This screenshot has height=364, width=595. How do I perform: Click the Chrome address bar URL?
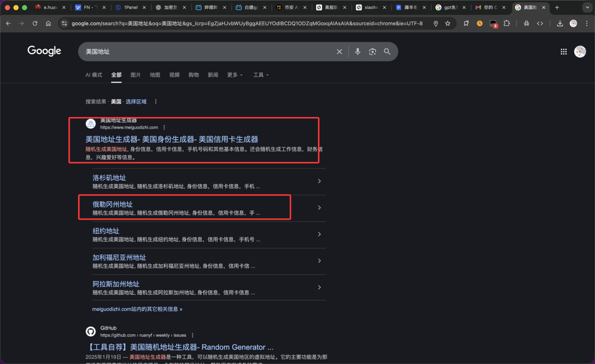pyautogui.click(x=247, y=23)
